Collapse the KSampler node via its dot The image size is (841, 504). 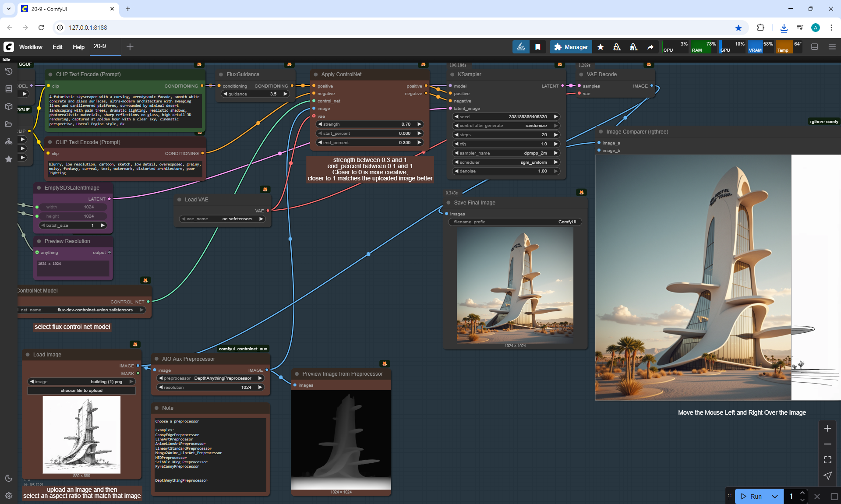(451, 74)
